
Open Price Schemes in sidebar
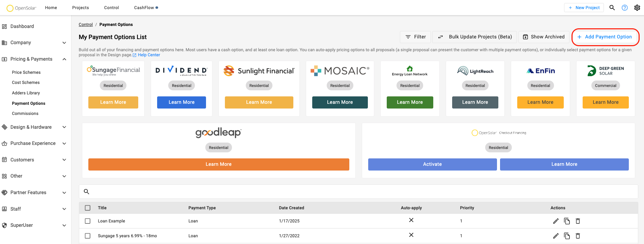[26, 72]
